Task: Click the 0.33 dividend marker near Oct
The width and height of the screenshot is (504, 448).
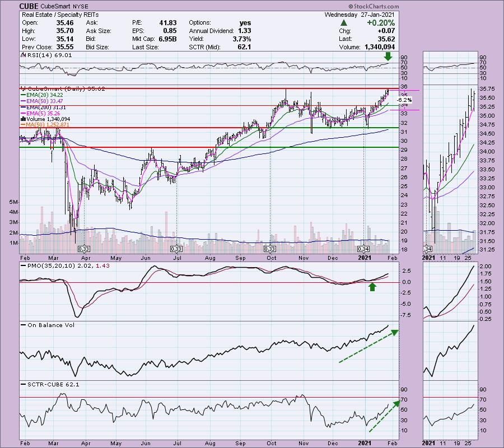Action: (x=269, y=249)
